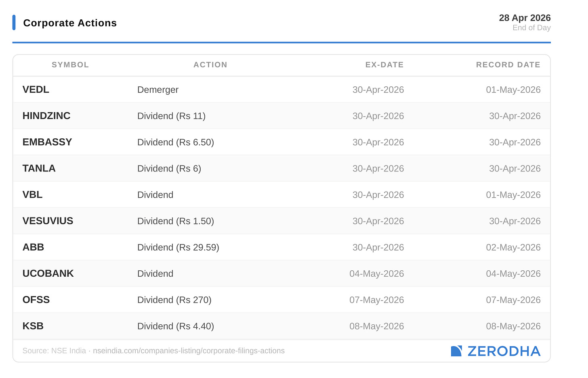Click the Corporate Actions heading
This screenshot has height=378, width=588.
70,23
